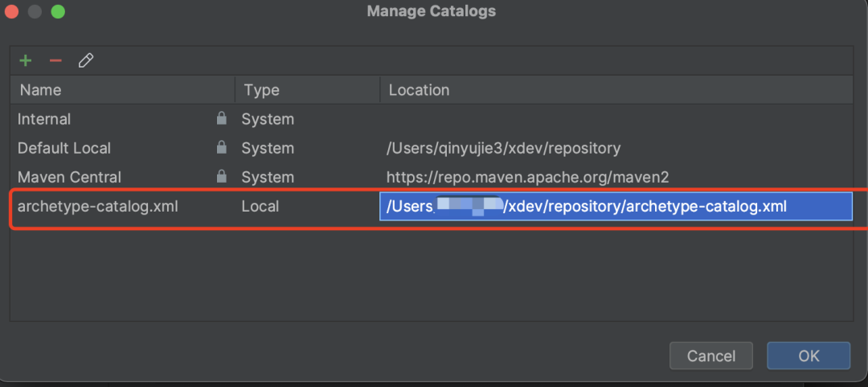
Task: Click the Default Local repository path cell
Action: click(504, 148)
